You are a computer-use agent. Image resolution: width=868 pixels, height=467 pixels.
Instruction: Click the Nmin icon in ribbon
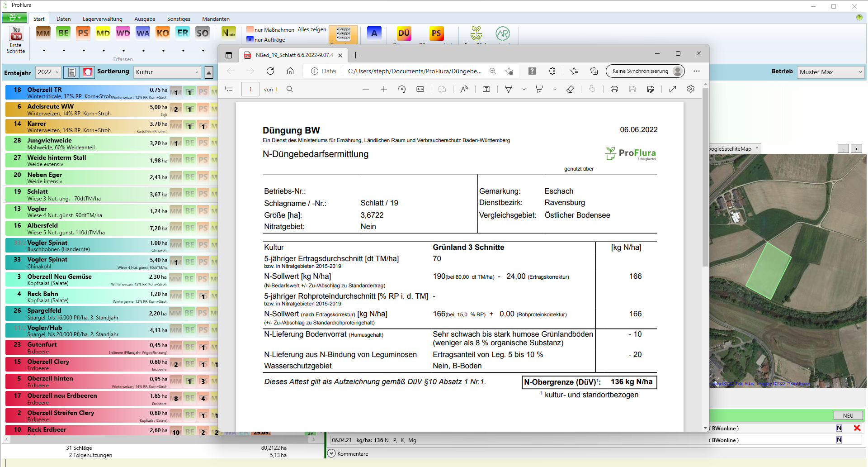[229, 33]
